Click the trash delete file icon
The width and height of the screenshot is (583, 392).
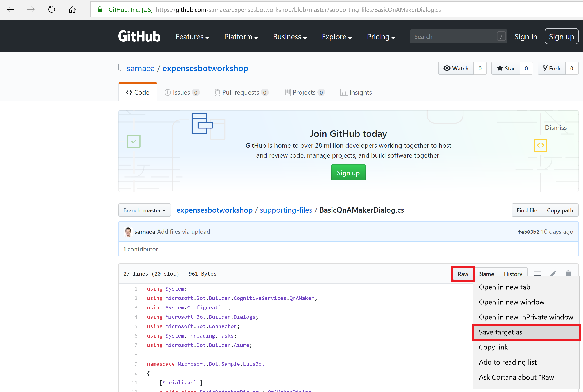(x=568, y=273)
